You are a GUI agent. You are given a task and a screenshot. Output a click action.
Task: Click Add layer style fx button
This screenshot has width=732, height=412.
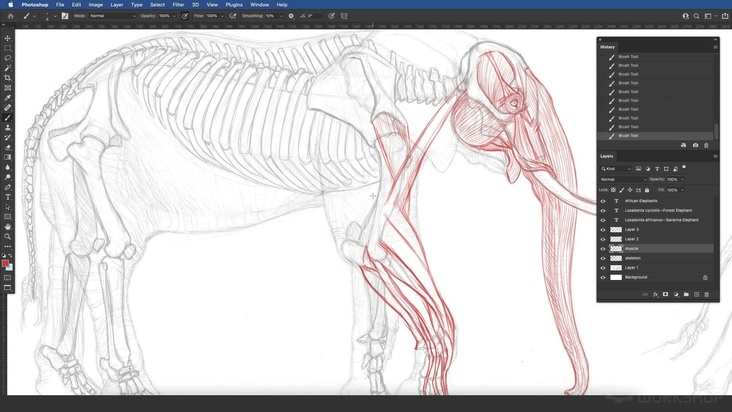655,294
